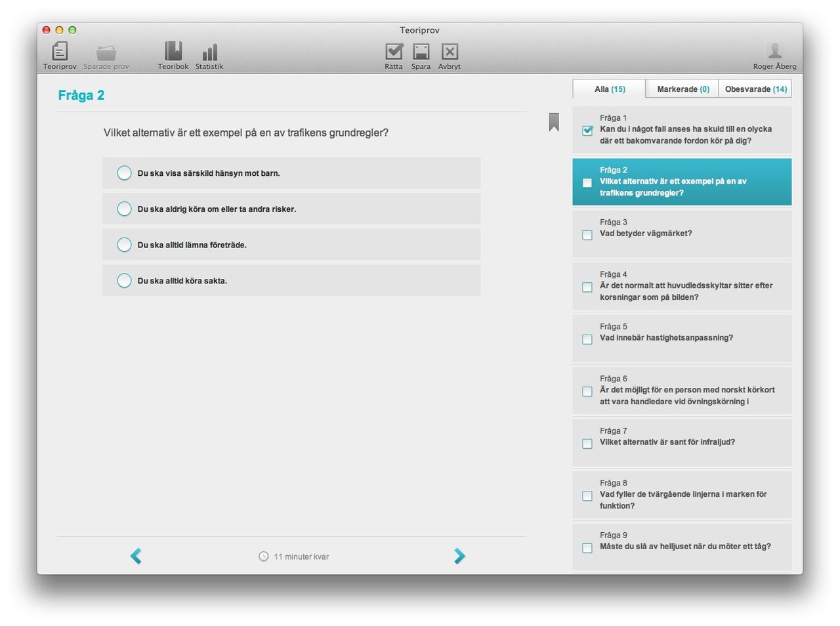
Task: Open the Statistik bar chart icon
Action: click(x=209, y=52)
